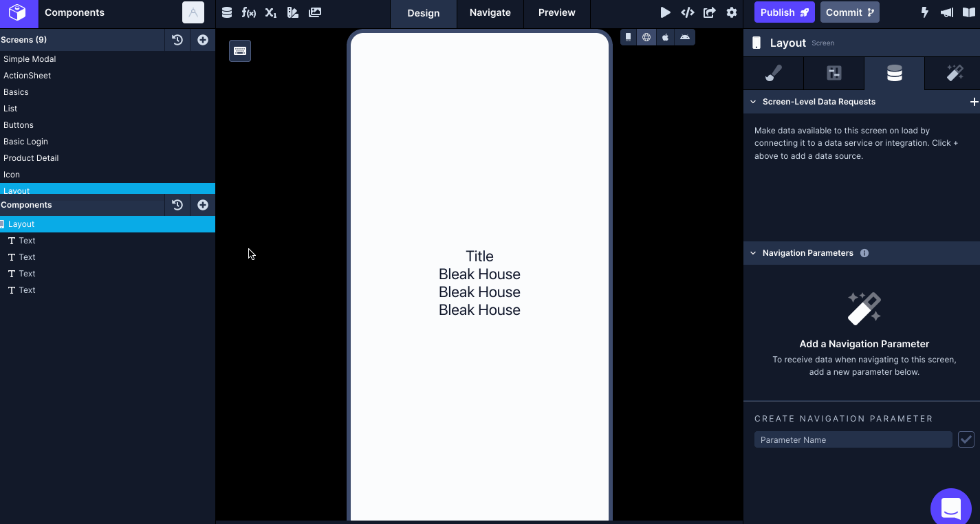Switch to the Interactions magic wand tab
980x524 pixels.
point(955,73)
